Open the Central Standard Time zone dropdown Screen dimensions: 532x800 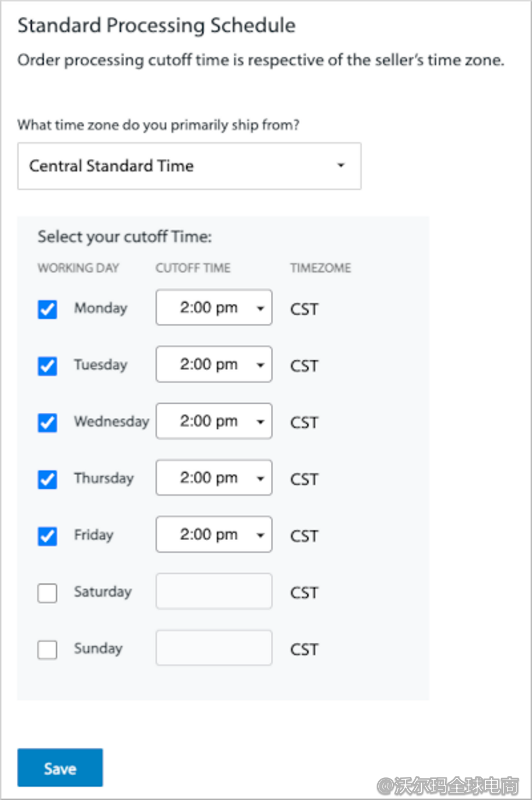tap(189, 166)
